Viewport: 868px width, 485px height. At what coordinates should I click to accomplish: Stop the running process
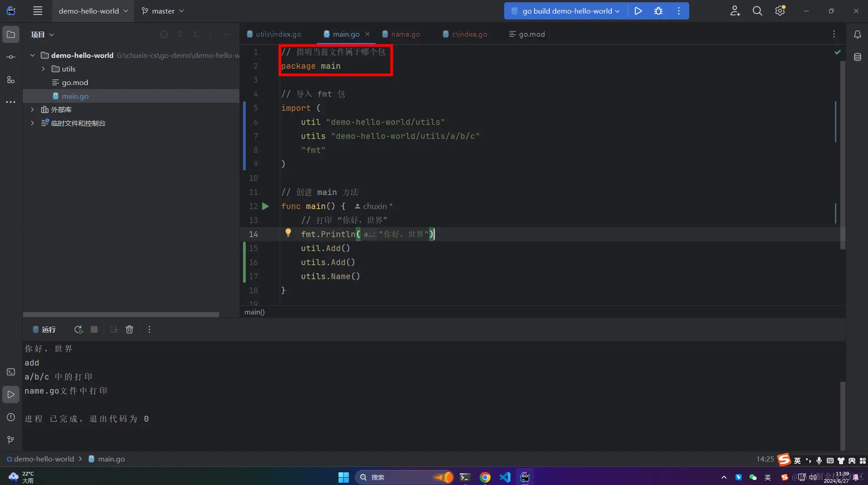coord(94,329)
